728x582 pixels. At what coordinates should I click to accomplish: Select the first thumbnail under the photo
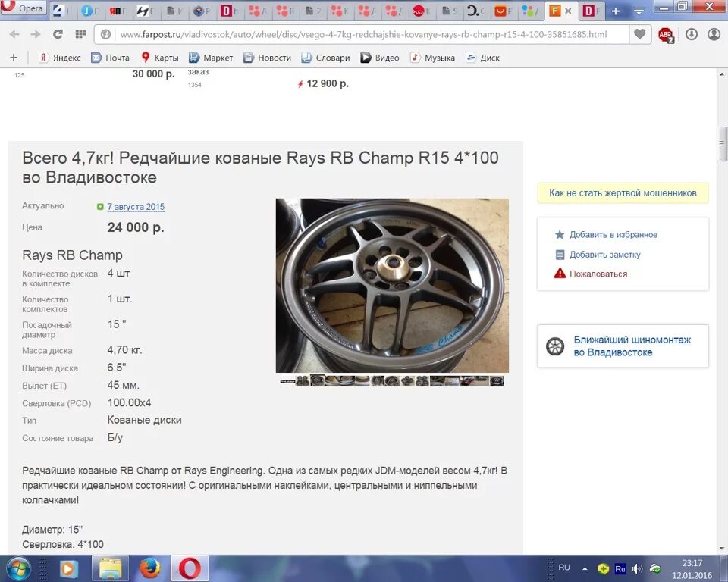click(287, 381)
